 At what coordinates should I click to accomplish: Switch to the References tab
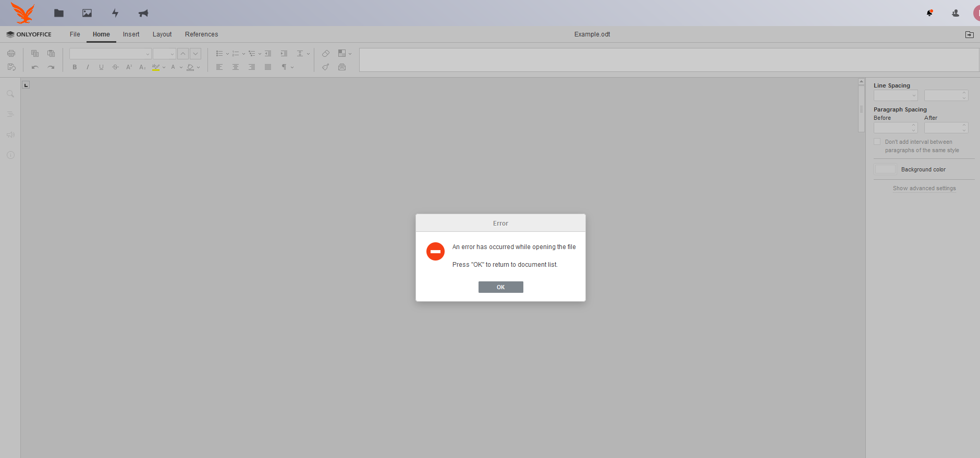(202, 34)
